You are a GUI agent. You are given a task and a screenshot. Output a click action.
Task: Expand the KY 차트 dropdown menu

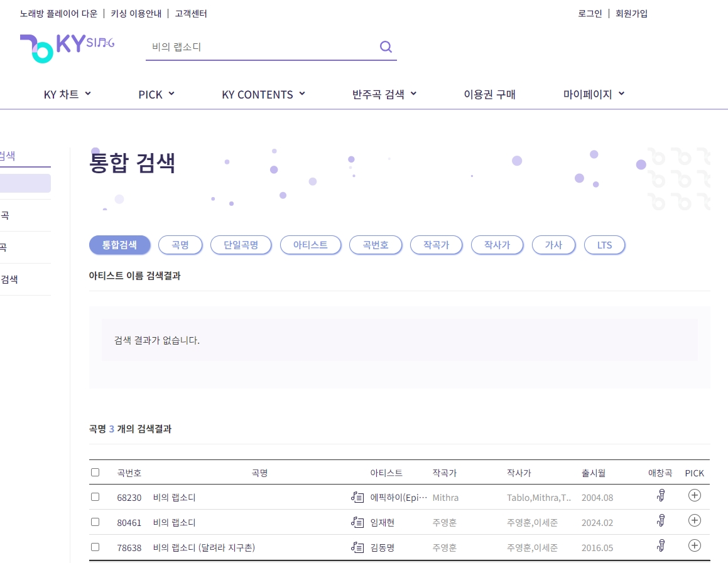[x=67, y=94]
